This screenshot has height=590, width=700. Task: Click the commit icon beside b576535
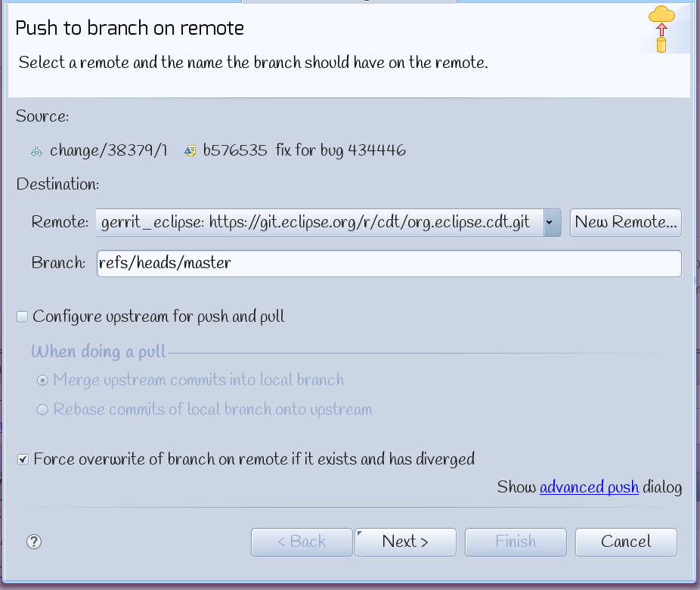[x=190, y=151]
